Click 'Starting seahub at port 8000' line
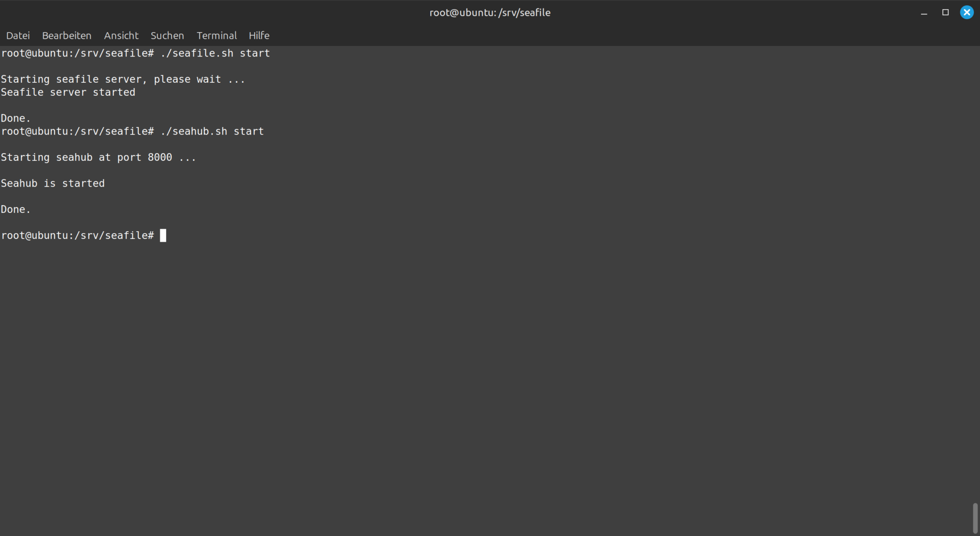The width and height of the screenshot is (980, 536). coord(98,157)
